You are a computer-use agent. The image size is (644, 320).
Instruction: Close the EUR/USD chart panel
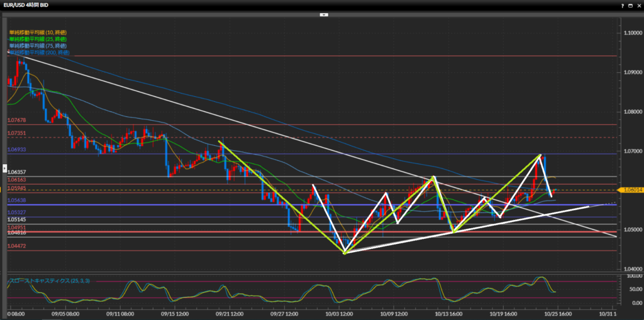(x=638, y=4)
